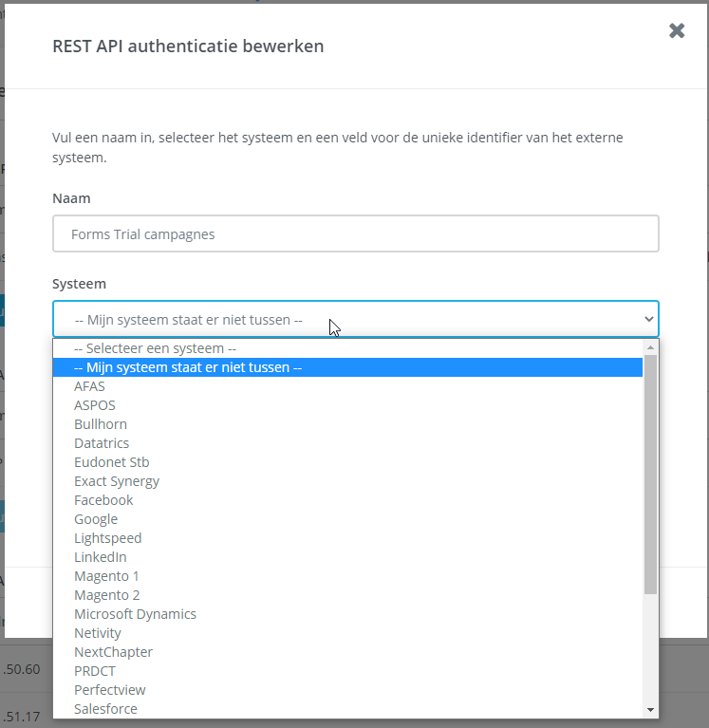
Task: Click the dropdown list scroll-down arrow
Action: tap(650, 709)
